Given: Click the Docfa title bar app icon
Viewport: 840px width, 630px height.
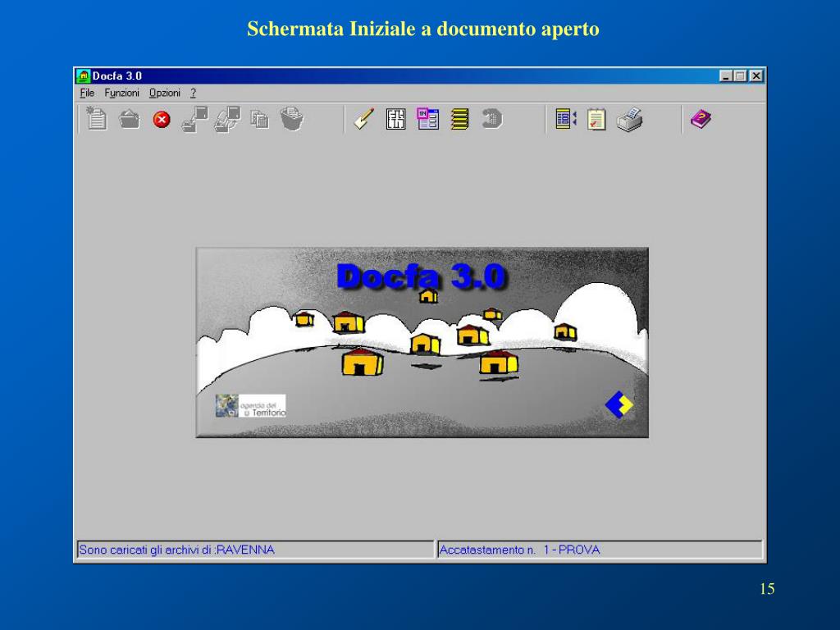Looking at the screenshot, I should (x=83, y=76).
